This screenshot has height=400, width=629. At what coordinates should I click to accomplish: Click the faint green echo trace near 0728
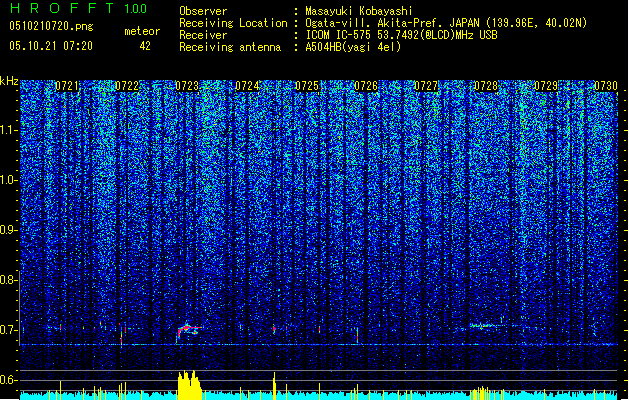tap(487, 325)
